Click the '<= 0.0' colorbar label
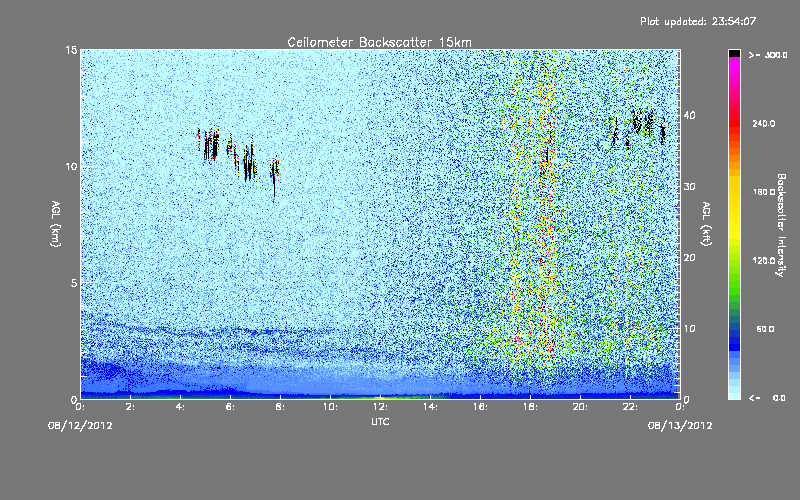The width and height of the screenshot is (800, 500). (768, 398)
